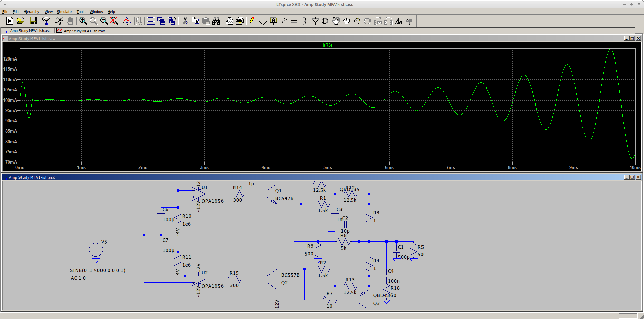Click the SINE(0 .1 5000 0 0 0 1) text
This screenshot has width=644, height=319.
coord(97,270)
